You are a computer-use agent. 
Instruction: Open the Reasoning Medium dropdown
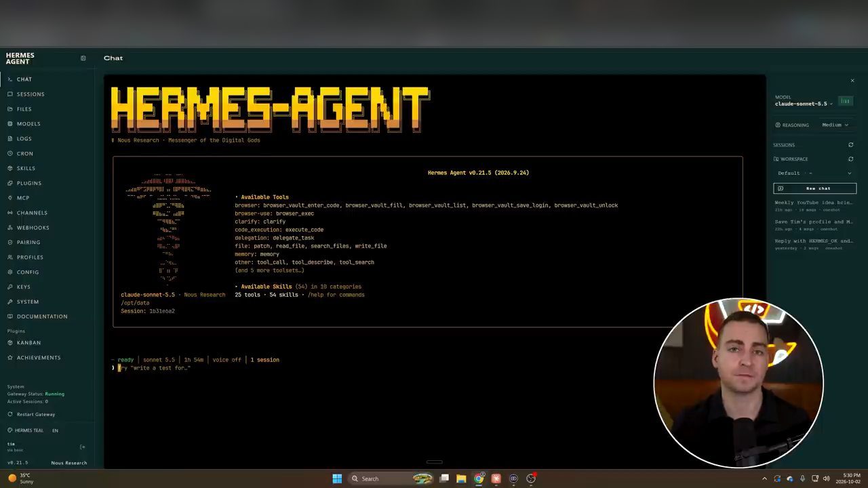click(x=835, y=125)
